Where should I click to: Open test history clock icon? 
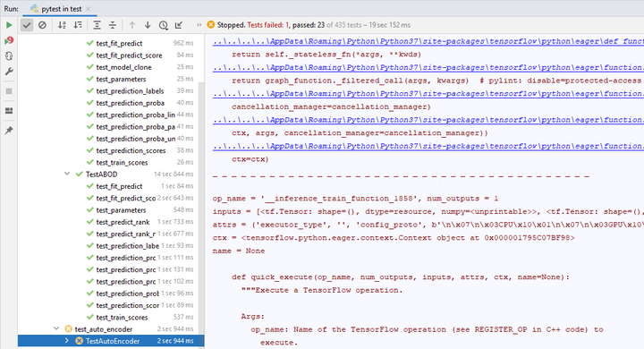164,25
